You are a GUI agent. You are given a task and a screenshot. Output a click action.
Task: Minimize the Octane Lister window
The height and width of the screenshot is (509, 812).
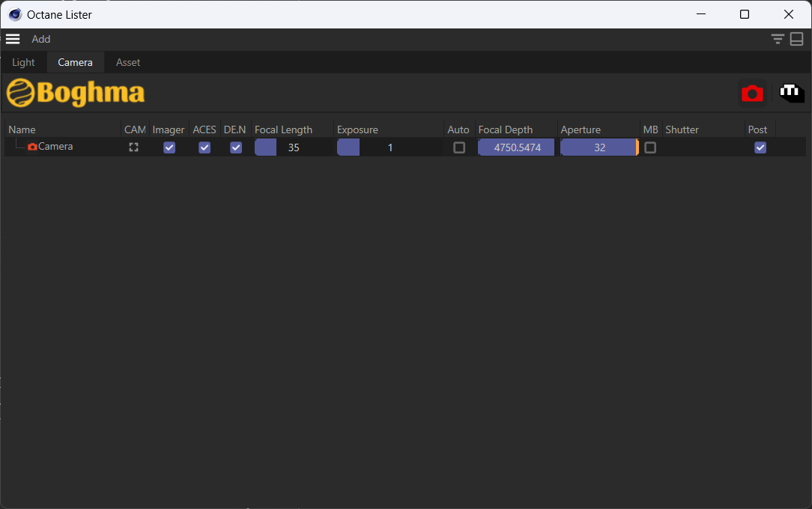(x=701, y=14)
